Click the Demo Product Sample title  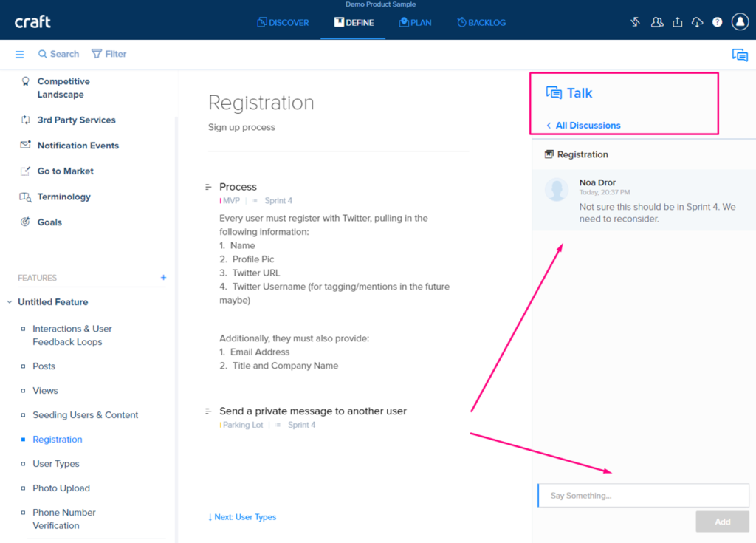pos(380,4)
